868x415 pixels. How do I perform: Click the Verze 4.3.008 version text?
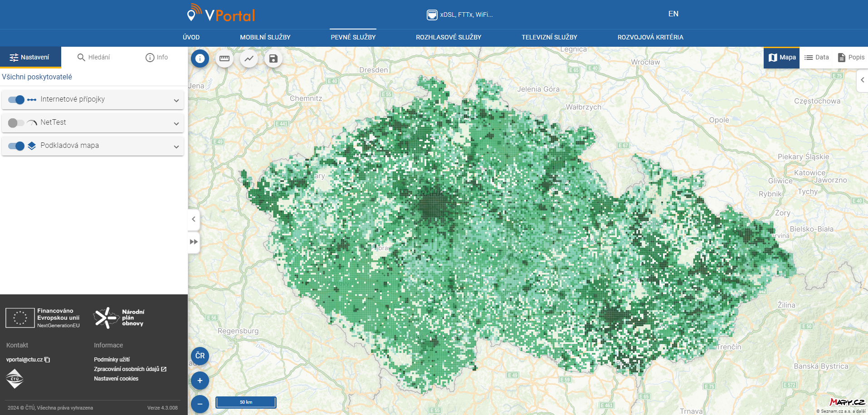click(x=162, y=408)
